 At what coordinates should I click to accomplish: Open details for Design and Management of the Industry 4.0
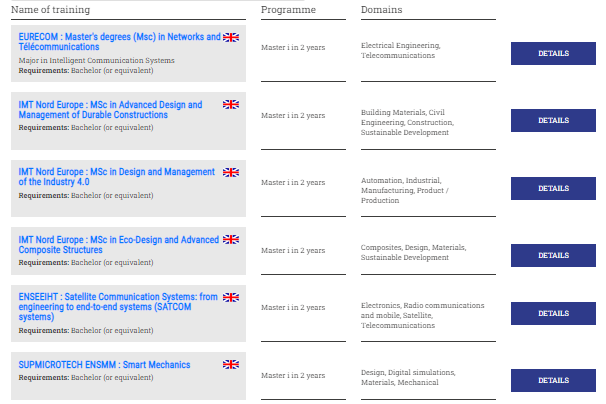[x=553, y=189]
